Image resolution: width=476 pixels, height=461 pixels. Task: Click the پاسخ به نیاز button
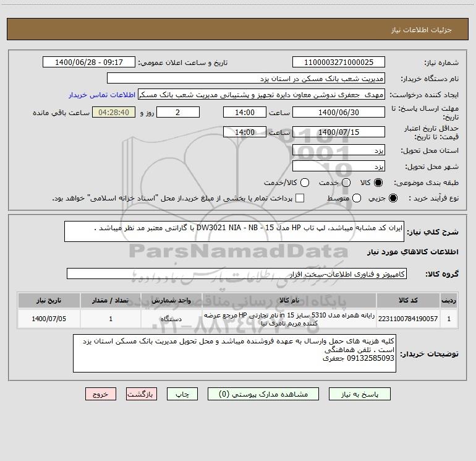coord(359,394)
